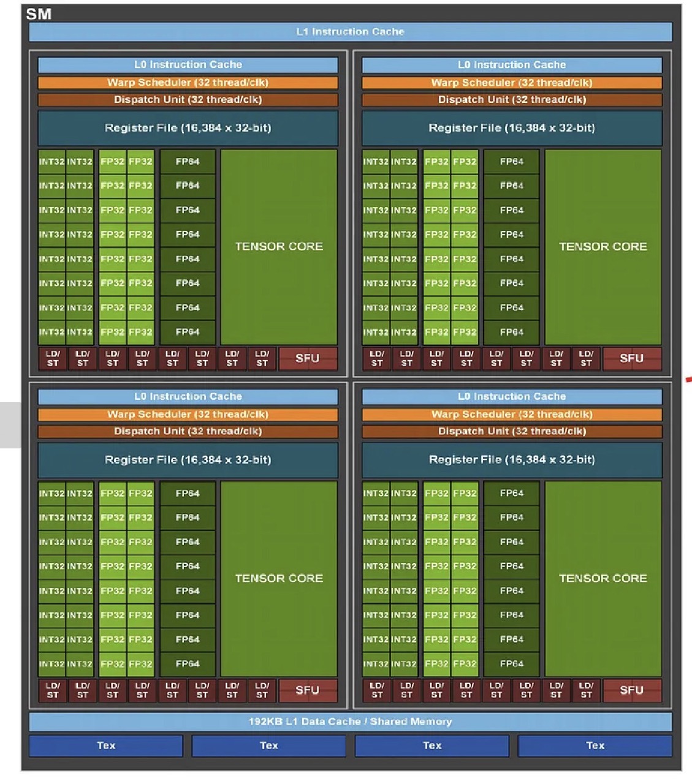Viewport: 692px width, 784px height.
Task: Click upper-left Register File block
Action: pos(188,128)
